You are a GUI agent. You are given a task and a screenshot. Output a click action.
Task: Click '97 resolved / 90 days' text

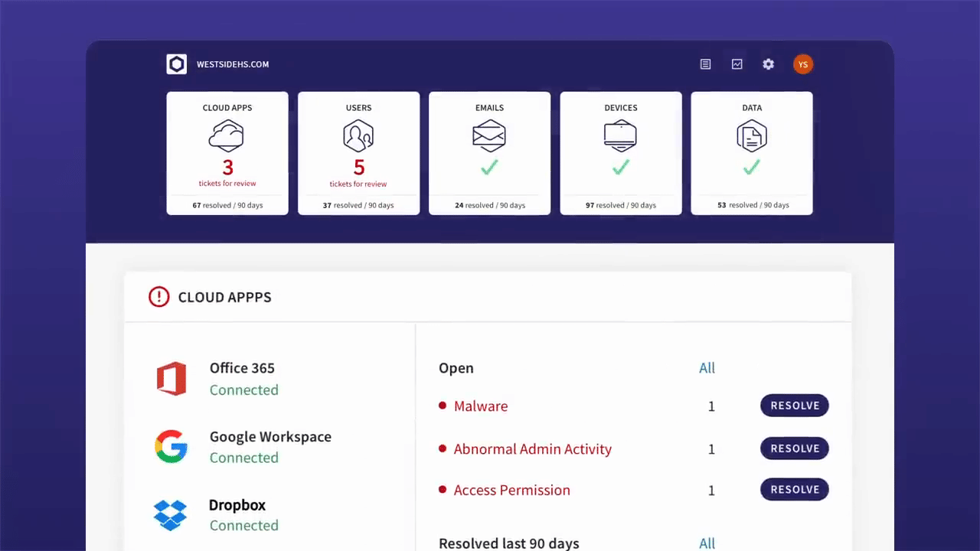coord(620,205)
